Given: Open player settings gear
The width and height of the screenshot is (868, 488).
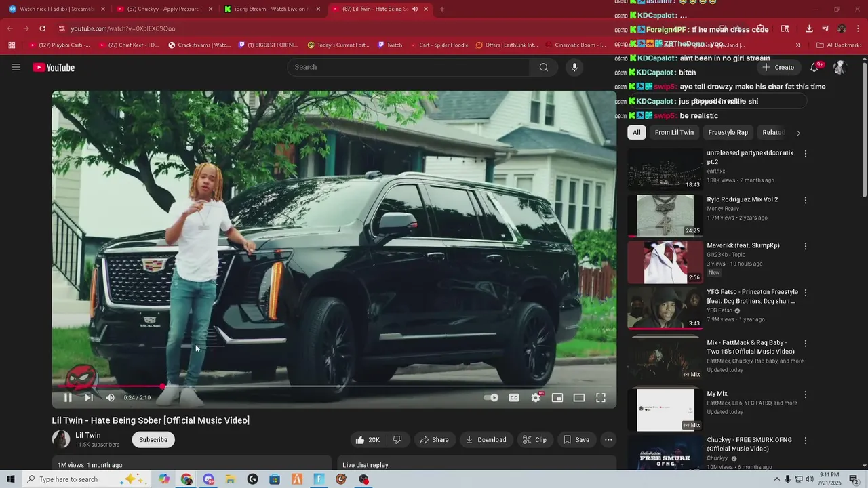Looking at the screenshot, I should 536,398.
